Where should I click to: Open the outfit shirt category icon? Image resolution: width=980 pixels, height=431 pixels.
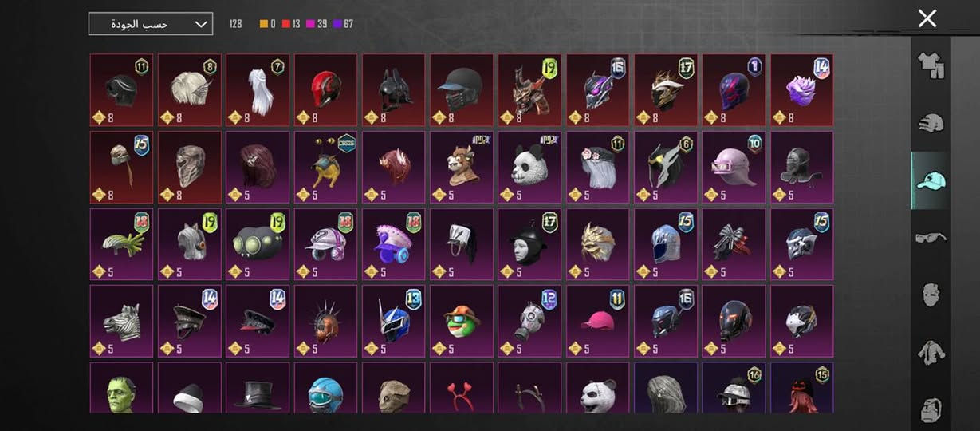click(x=931, y=65)
